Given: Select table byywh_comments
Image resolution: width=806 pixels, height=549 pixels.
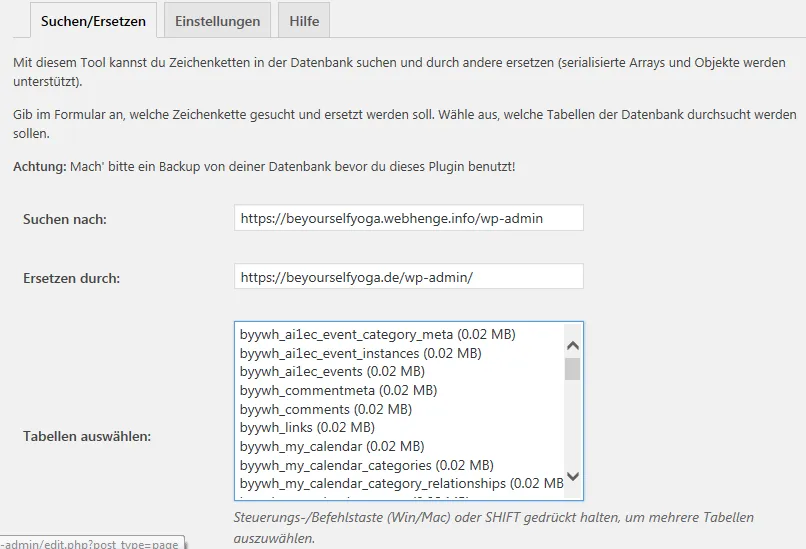Looking at the screenshot, I should tap(326, 409).
